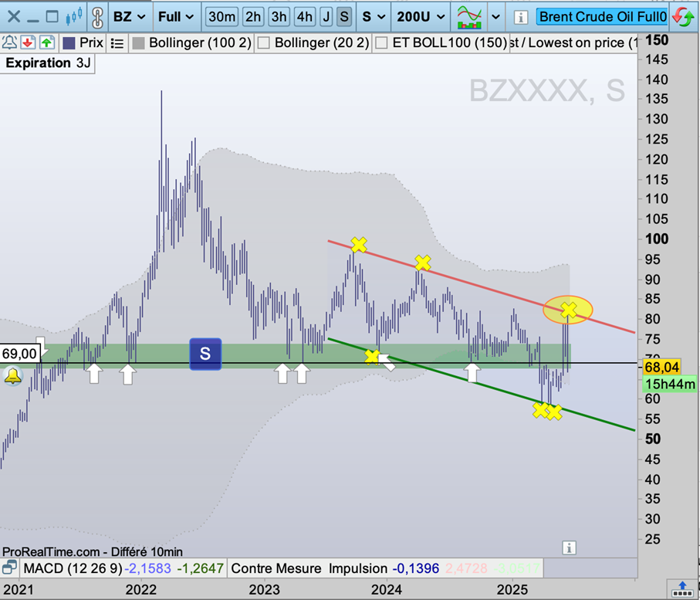
Task: Click the 69,00 alert price label
Action: (19, 354)
